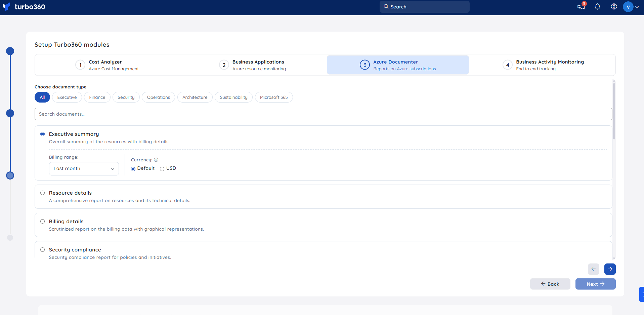Filter documents by Security

click(x=126, y=97)
